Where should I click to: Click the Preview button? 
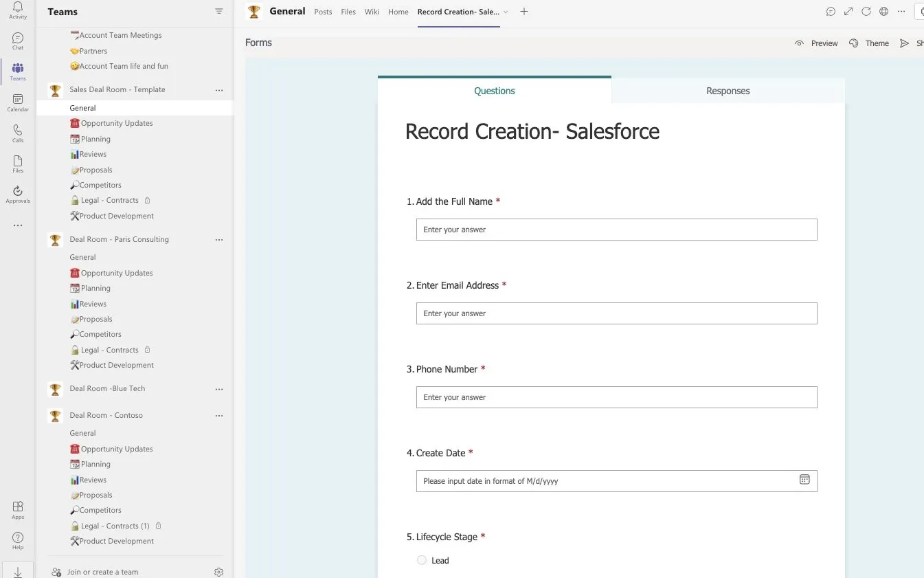tap(816, 43)
